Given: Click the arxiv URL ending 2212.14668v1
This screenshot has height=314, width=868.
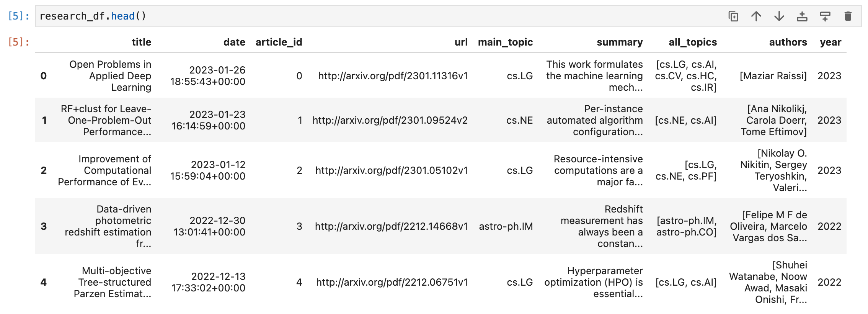Looking at the screenshot, I should click(x=391, y=226).
